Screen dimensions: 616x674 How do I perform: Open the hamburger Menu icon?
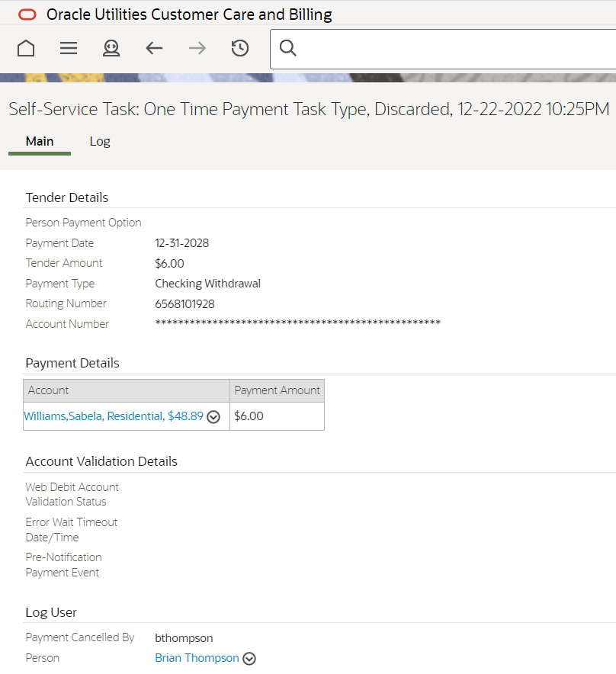68,47
